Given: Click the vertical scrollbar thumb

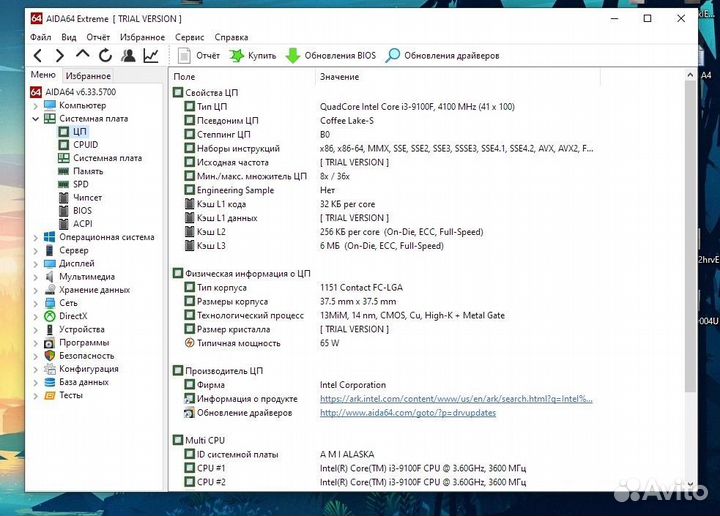Looking at the screenshot, I should 690,236.
